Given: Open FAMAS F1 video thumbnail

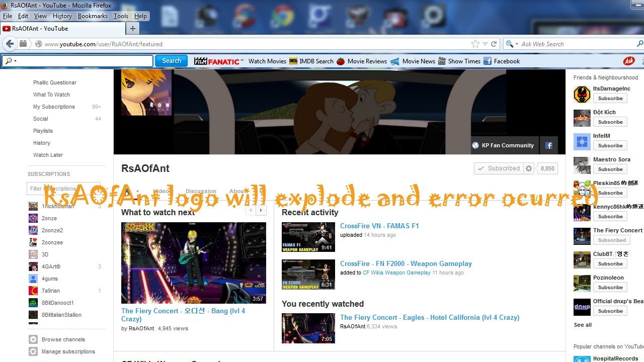Looking at the screenshot, I should tap(308, 237).
